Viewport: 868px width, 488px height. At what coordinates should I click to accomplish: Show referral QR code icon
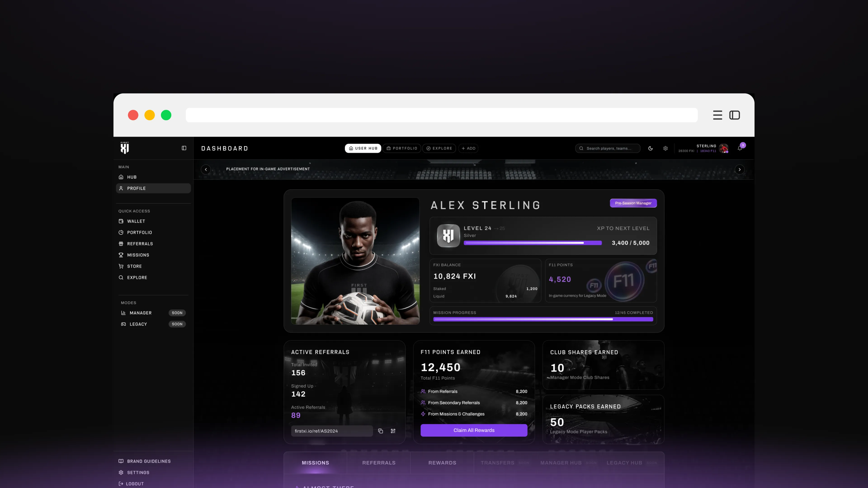(393, 431)
